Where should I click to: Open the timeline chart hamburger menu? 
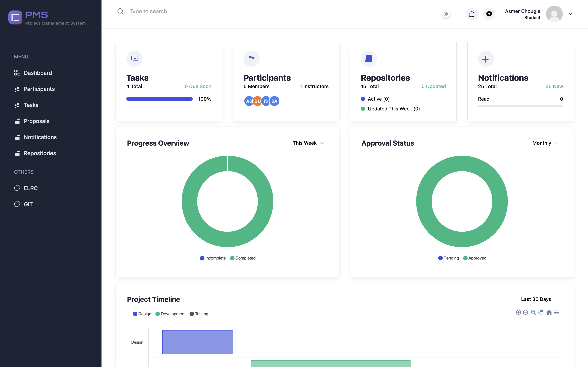(x=556, y=312)
